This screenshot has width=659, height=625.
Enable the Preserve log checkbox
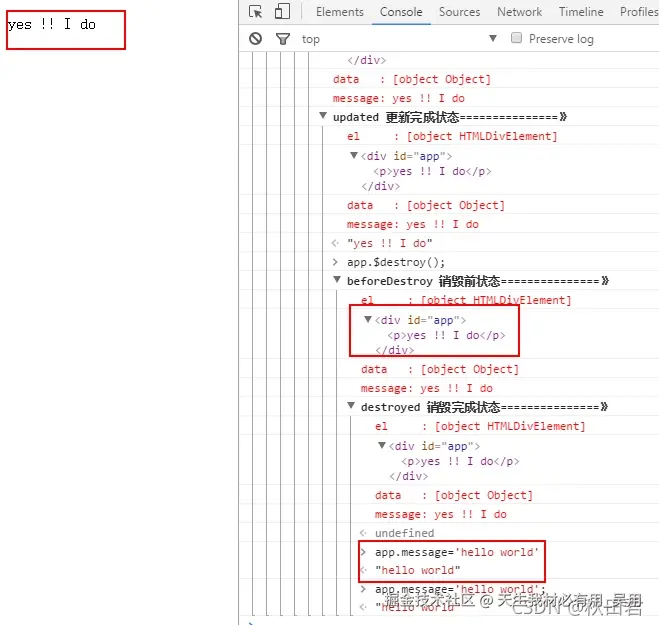pyautogui.click(x=516, y=38)
